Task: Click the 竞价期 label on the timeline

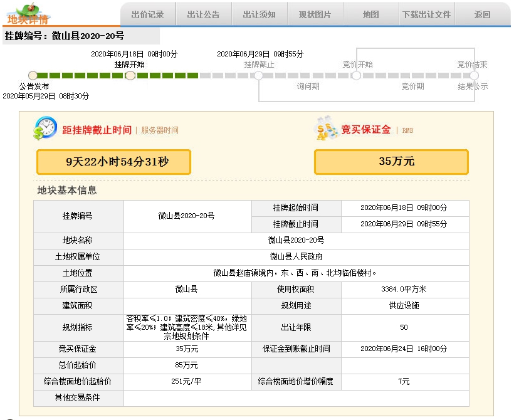Action: click(412, 87)
